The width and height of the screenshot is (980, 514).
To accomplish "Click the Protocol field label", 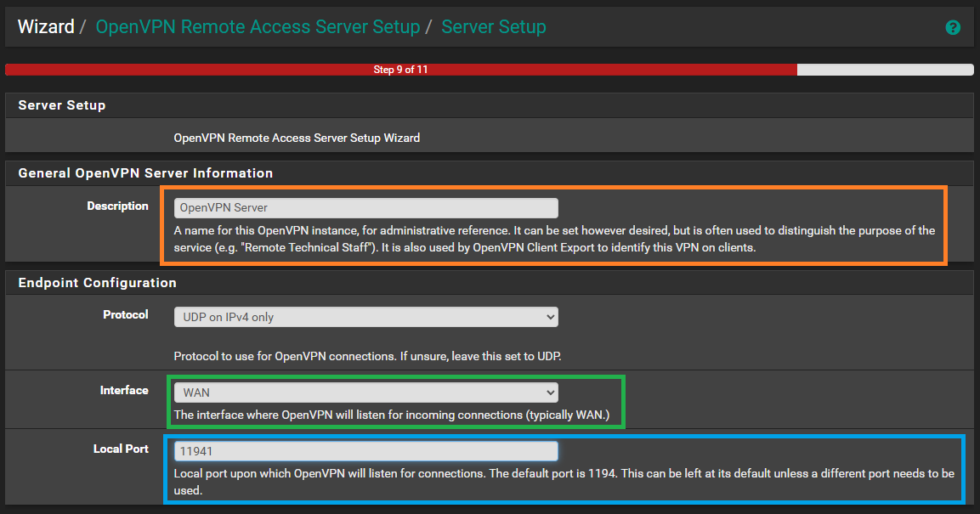I will click(126, 314).
